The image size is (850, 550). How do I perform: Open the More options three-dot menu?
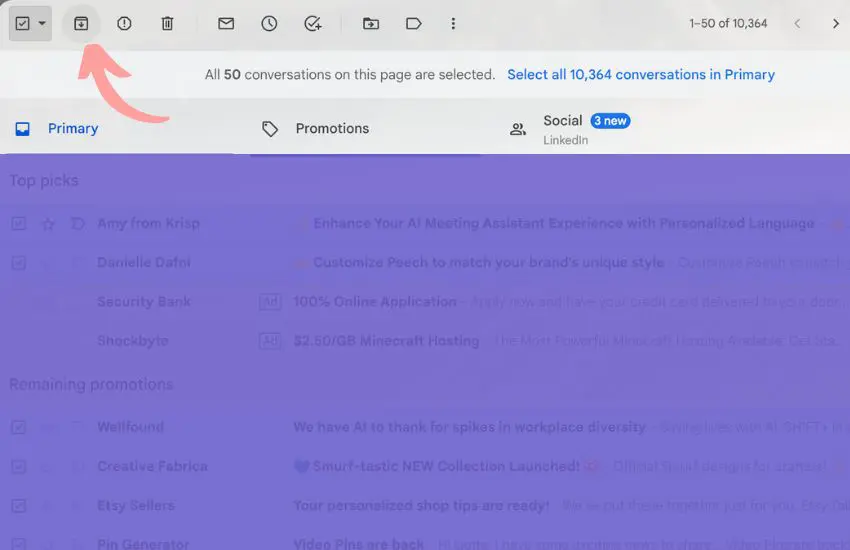pos(453,23)
